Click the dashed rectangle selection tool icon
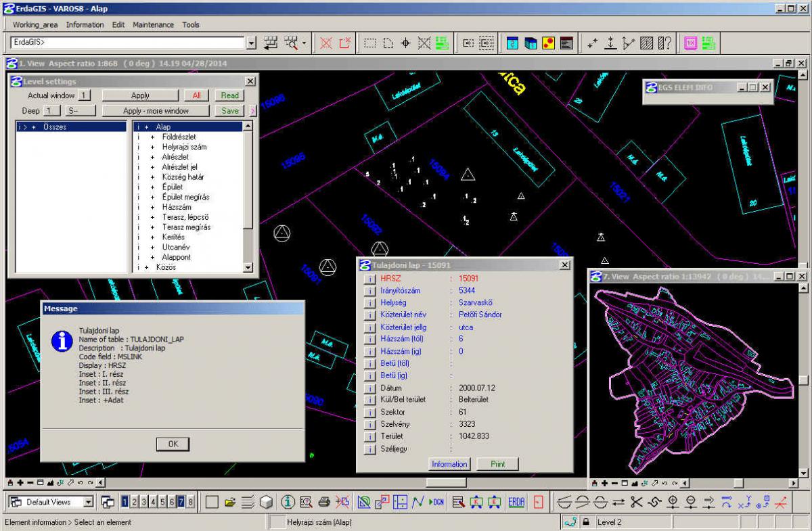 (x=370, y=43)
